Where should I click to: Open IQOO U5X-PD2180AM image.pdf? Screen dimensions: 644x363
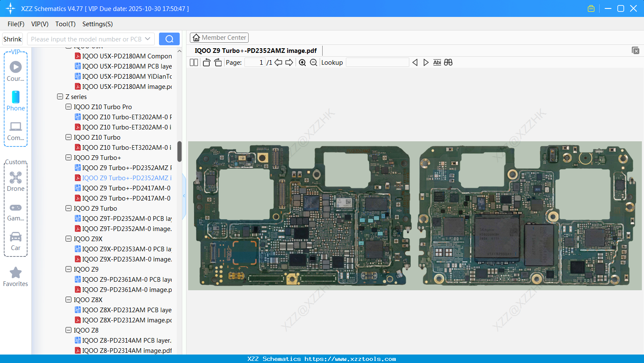pos(123,86)
